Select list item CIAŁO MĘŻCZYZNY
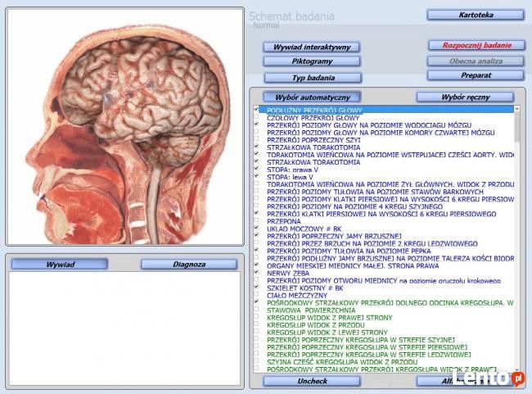 297,296
